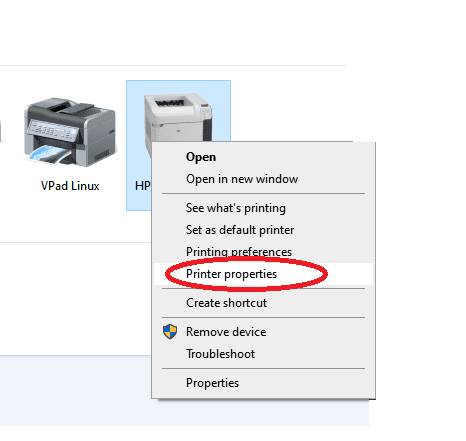Select Set as default printer
Image resolution: width=466 pixels, height=441 pixels.
pyautogui.click(x=240, y=230)
